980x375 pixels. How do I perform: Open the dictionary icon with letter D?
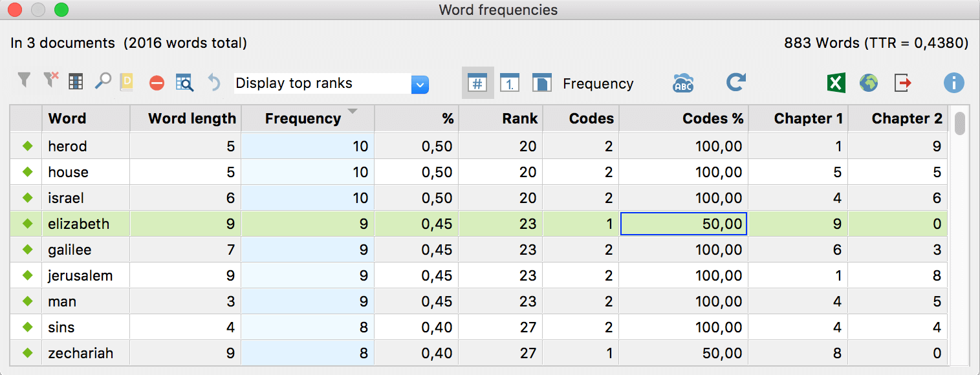pyautogui.click(x=127, y=81)
